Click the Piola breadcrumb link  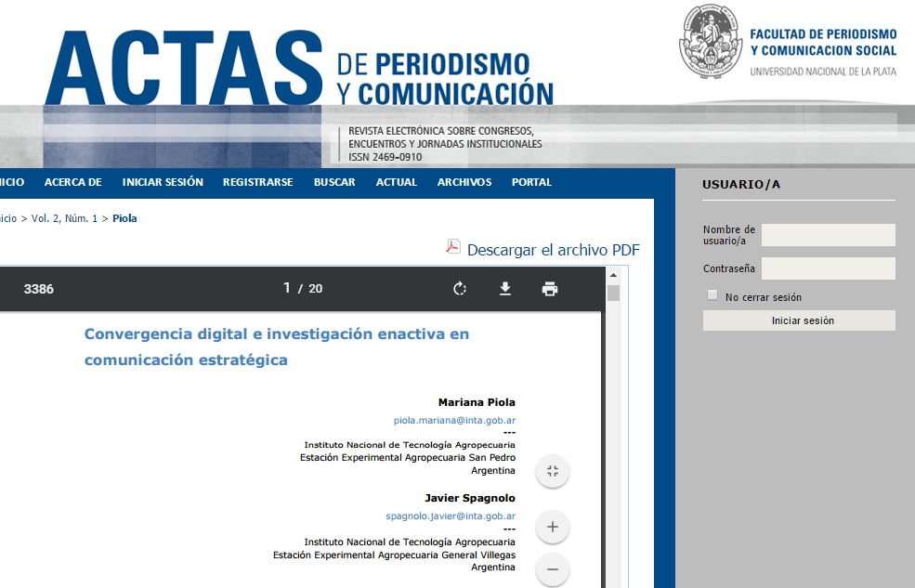point(124,218)
